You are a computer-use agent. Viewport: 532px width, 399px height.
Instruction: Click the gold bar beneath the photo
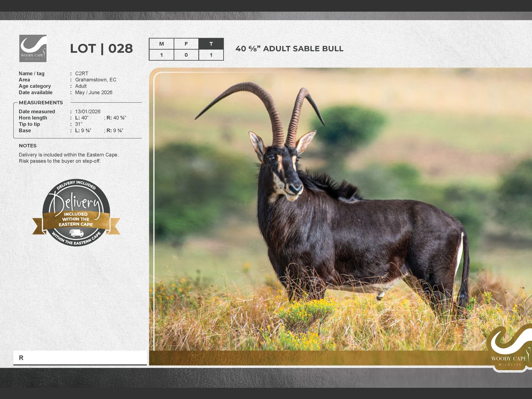click(x=316, y=358)
